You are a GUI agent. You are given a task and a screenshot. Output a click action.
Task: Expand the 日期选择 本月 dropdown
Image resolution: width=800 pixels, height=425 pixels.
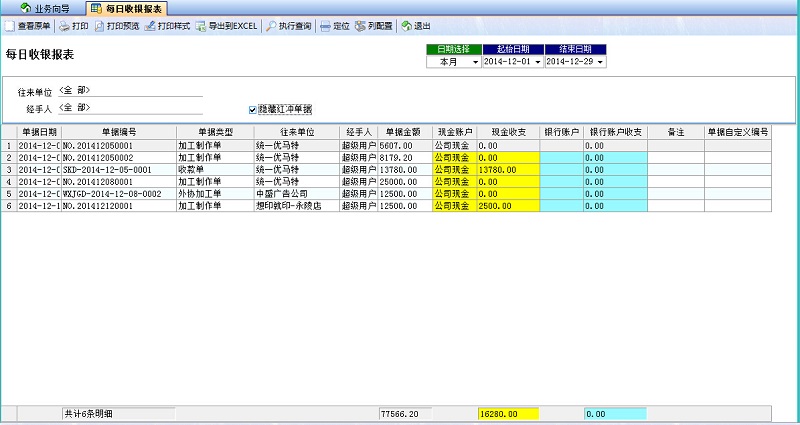475,62
